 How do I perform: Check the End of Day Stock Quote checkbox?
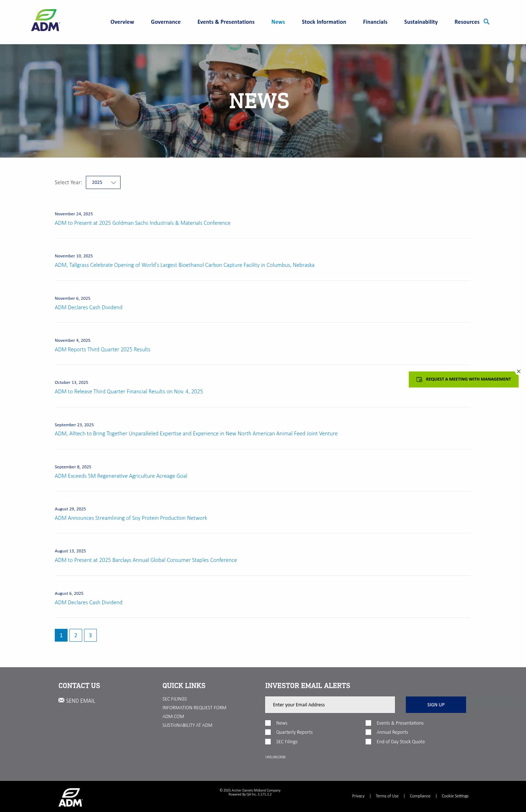(369, 742)
